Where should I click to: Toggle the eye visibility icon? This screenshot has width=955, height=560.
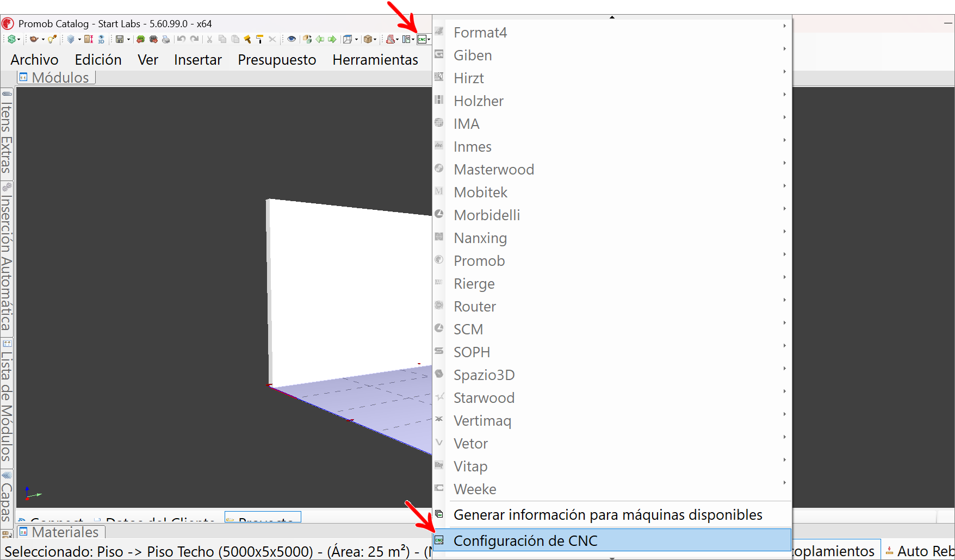tap(292, 39)
